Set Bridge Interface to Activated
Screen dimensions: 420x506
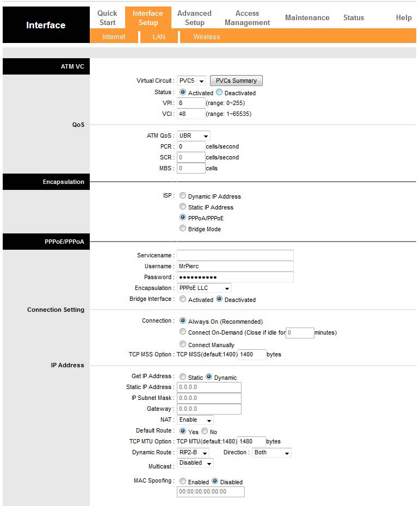(x=183, y=299)
